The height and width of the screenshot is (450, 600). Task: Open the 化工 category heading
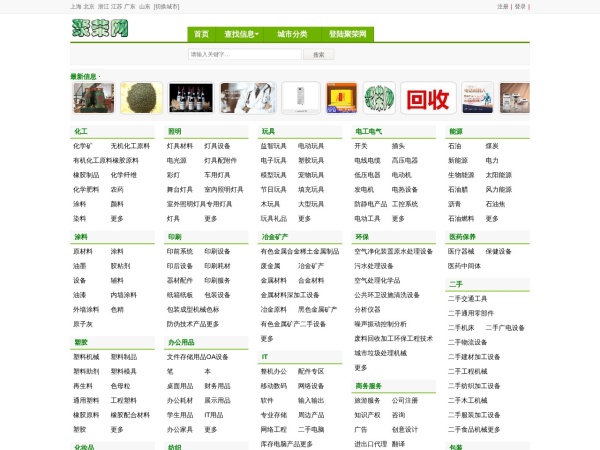81,131
